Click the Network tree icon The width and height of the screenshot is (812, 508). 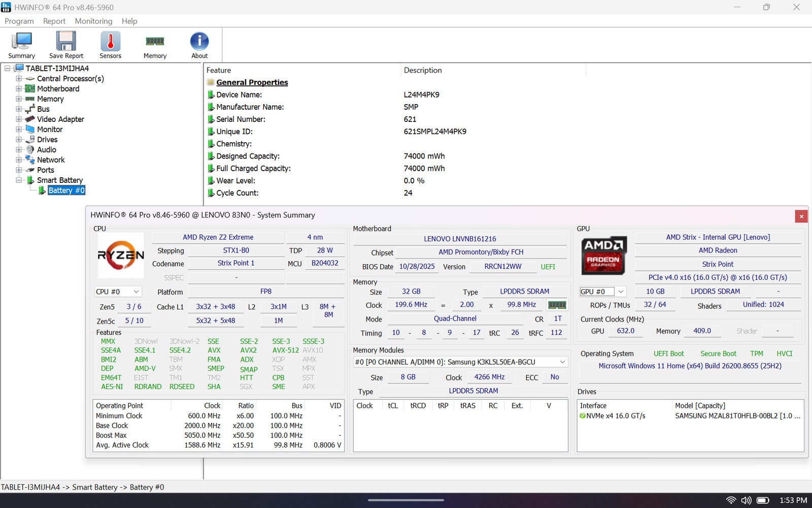tap(30, 160)
